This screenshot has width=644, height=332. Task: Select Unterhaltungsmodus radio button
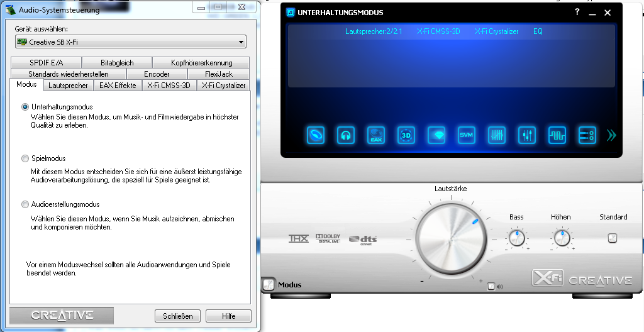click(25, 107)
